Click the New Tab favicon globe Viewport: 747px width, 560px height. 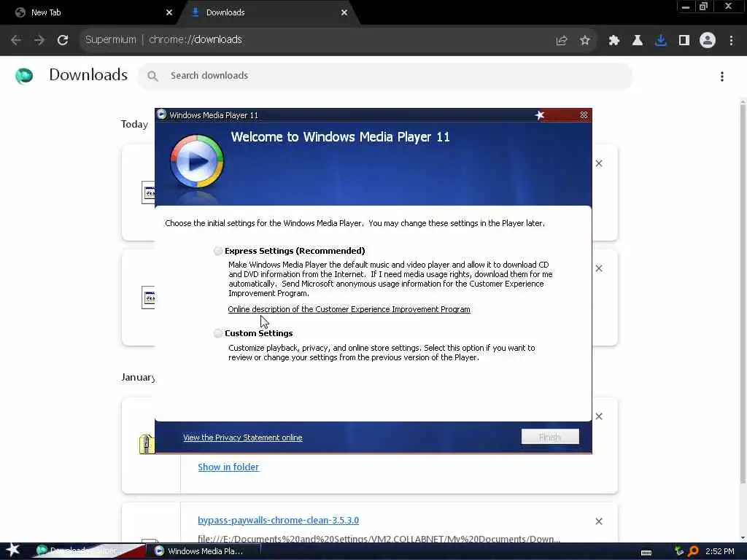click(x=20, y=12)
